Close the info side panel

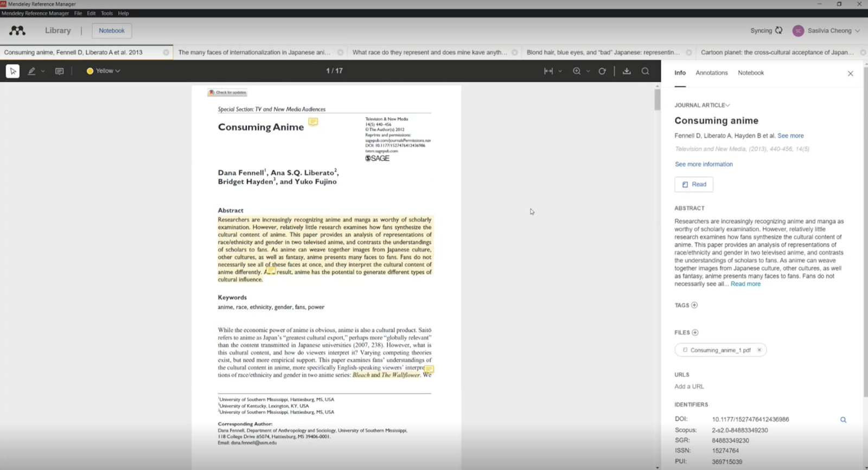851,73
